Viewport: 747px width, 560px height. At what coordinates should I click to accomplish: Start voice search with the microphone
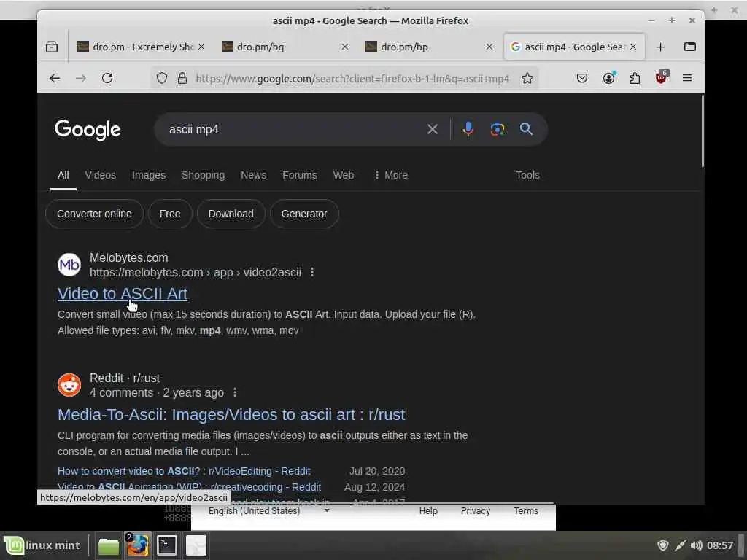tap(468, 129)
